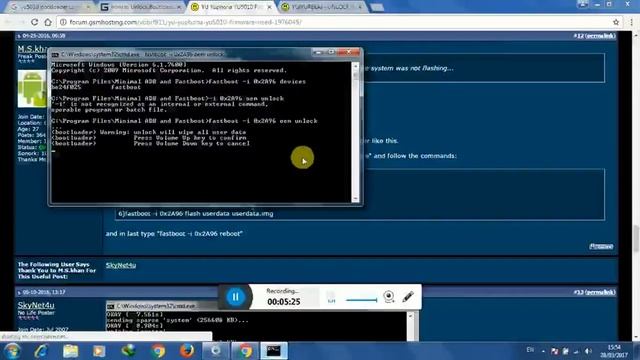The image size is (640, 360).
Task: Open the Chrome three-dot menu
Action: (631, 22)
